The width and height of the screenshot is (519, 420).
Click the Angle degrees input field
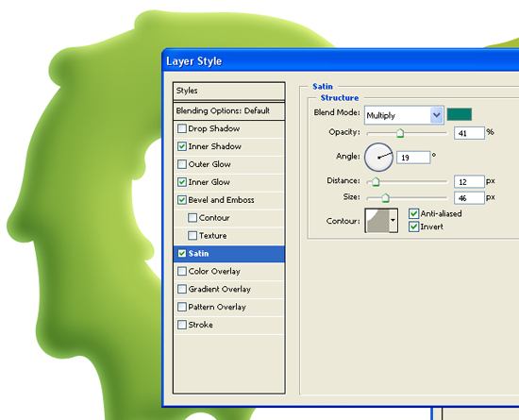tap(413, 158)
